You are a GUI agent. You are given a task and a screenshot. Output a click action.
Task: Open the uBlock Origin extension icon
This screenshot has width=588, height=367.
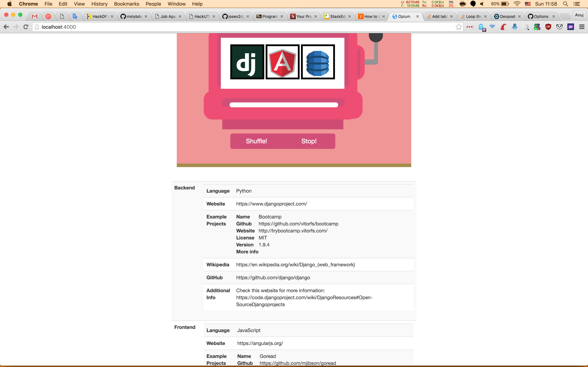coord(548,27)
